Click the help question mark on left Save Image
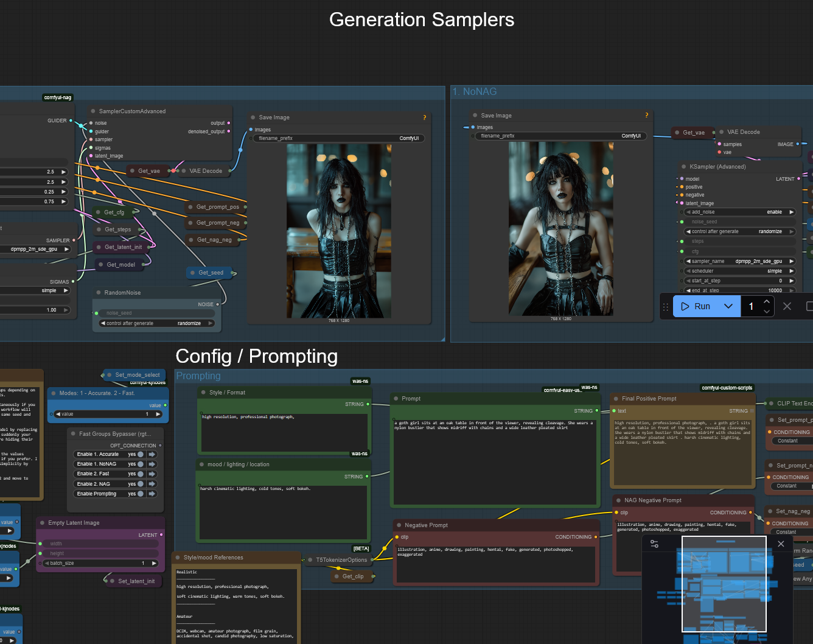Image resolution: width=813 pixels, height=644 pixels. tap(424, 117)
